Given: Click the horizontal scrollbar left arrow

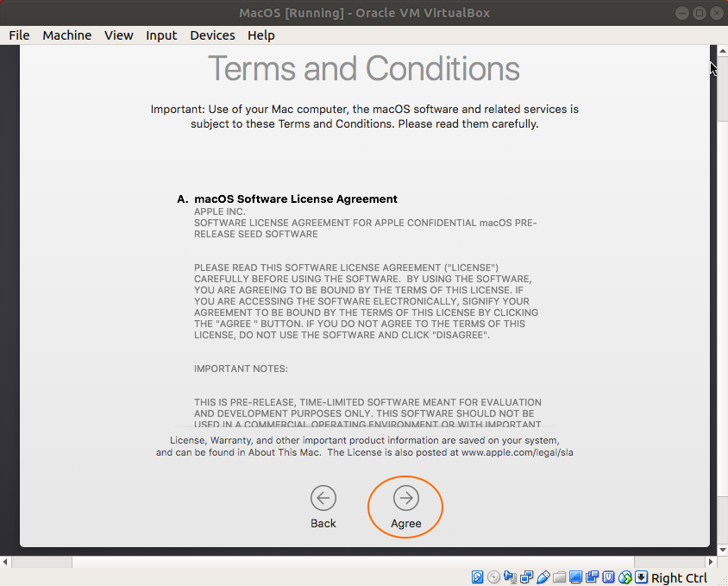Looking at the screenshot, I should (x=5, y=562).
